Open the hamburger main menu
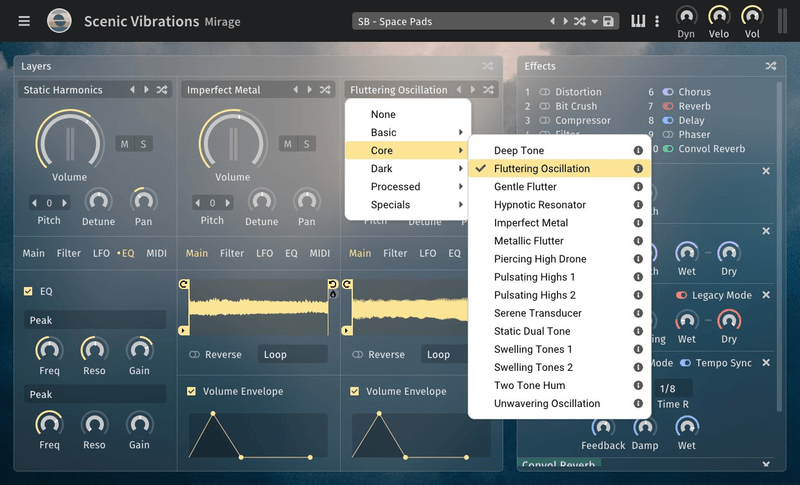The height and width of the screenshot is (485, 800). pos(24,21)
